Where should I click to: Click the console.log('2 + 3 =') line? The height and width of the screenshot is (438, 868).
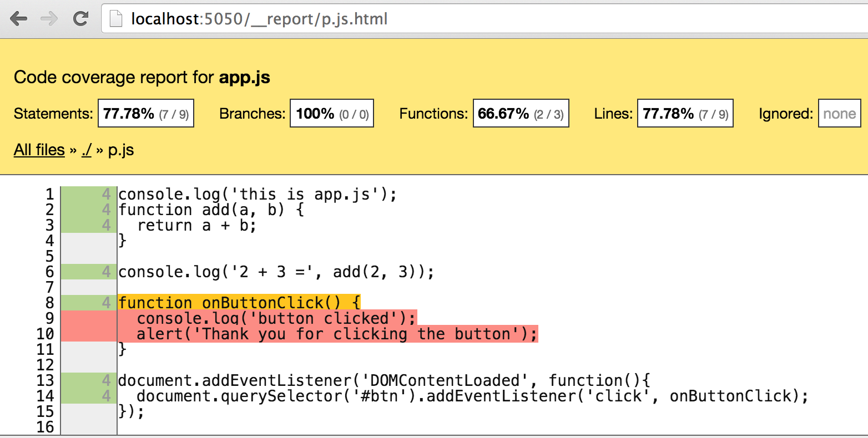276,272
